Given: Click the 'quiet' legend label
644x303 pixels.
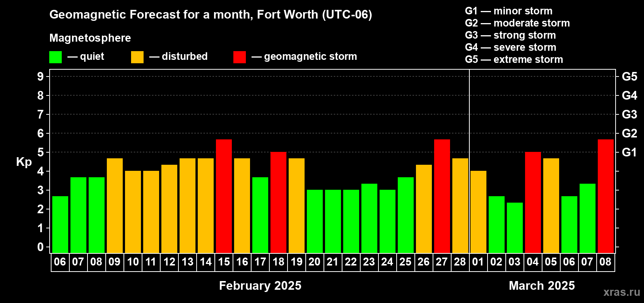Looking at the screenshot, I should click(92, 56).
